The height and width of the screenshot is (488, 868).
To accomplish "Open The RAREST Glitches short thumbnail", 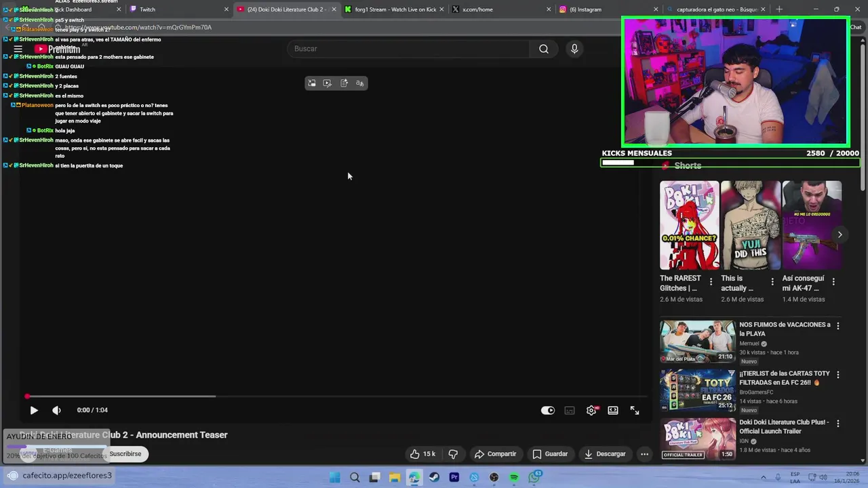I will 690,225.
